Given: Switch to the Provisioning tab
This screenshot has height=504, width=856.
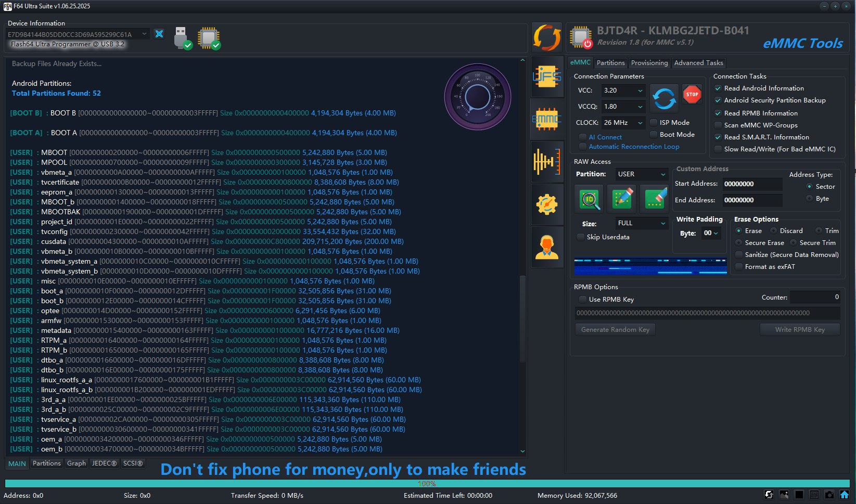Looking at the screenshot, I should 649,63.
